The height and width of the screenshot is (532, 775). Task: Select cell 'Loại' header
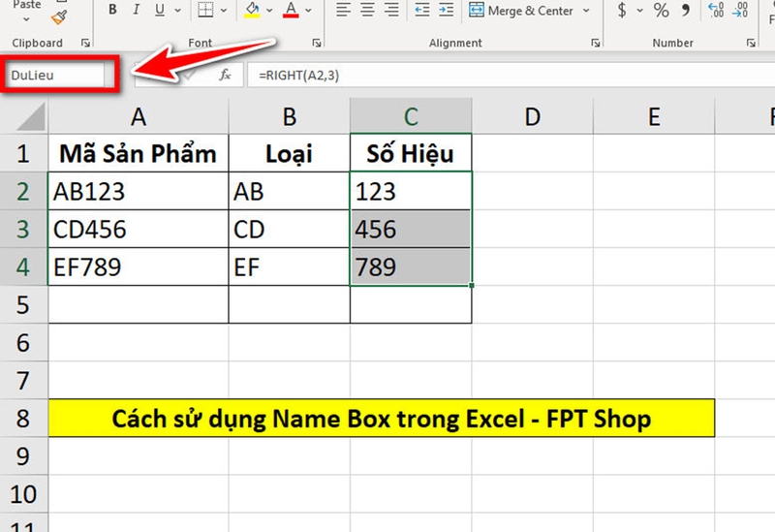[289, 153]
